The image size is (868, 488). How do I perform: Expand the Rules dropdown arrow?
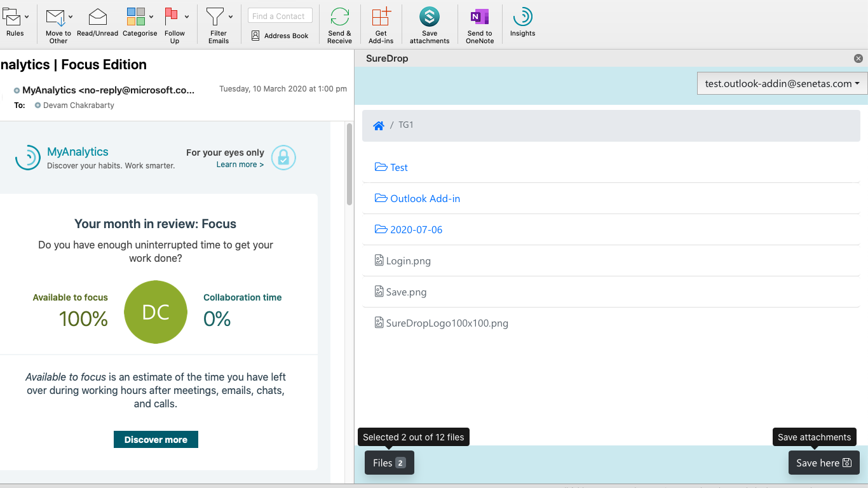27,17
